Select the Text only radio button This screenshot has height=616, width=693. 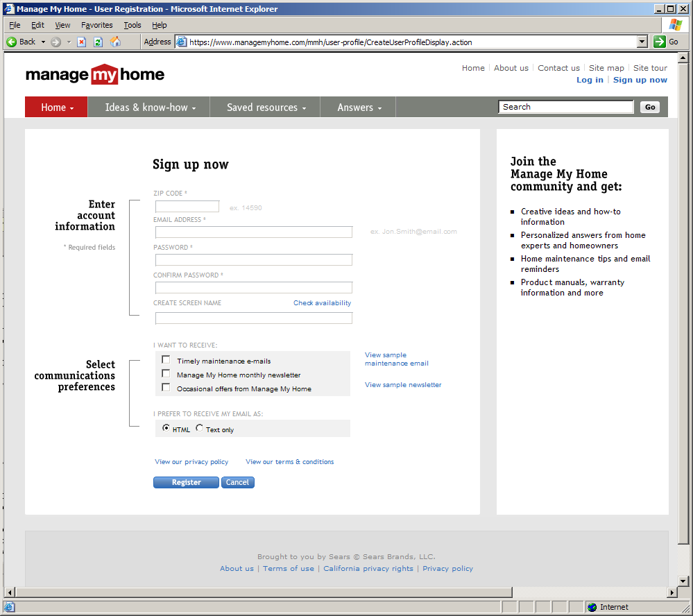coord(199,428)
